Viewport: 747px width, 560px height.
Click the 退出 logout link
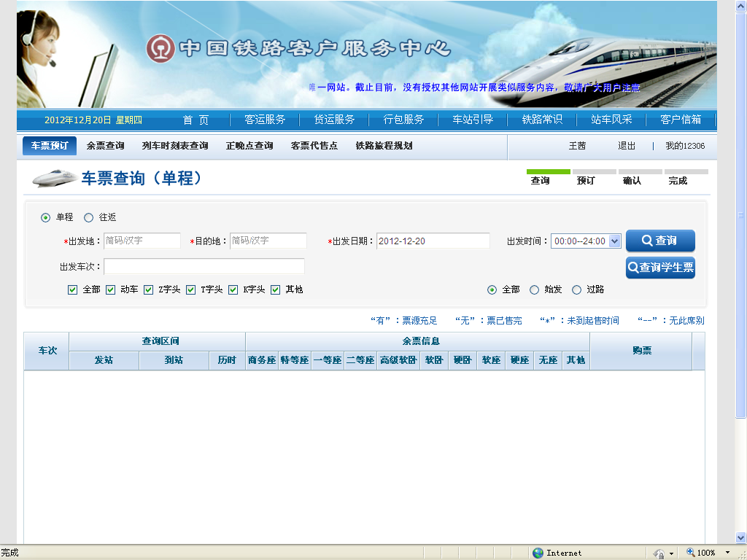tap(627, 146)
